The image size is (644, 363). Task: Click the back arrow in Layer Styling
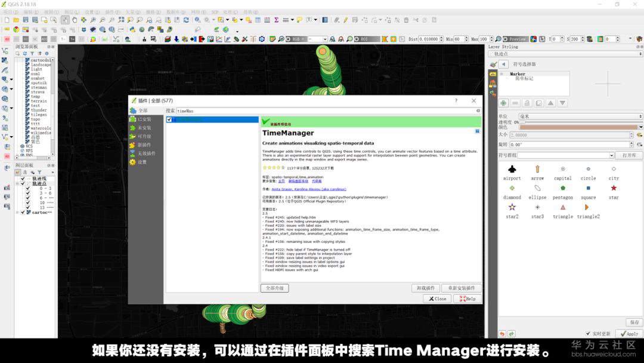coord(503,64)
